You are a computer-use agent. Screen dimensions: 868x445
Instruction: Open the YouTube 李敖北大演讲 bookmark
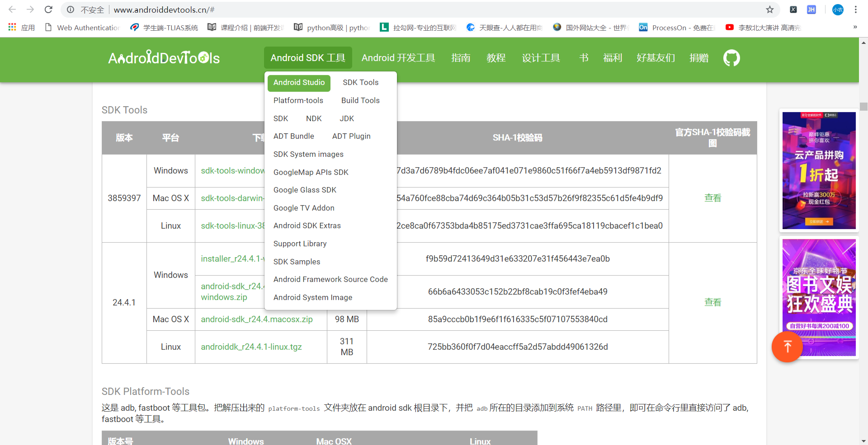coord(763,28)
